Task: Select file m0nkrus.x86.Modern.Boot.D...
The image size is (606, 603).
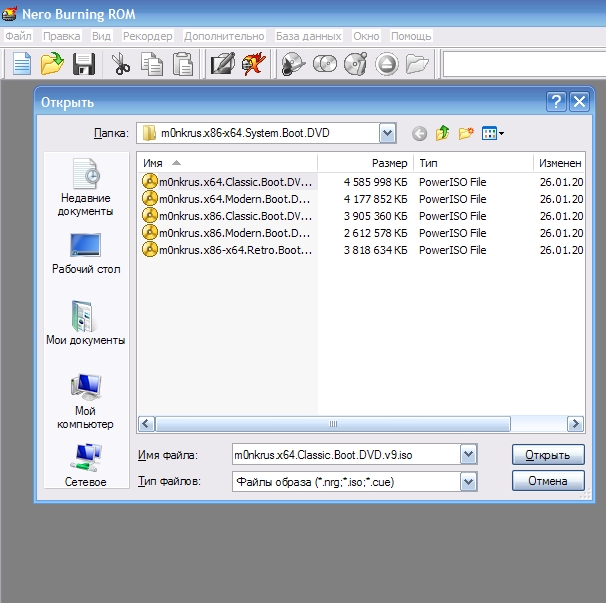Action: point(226,233)
